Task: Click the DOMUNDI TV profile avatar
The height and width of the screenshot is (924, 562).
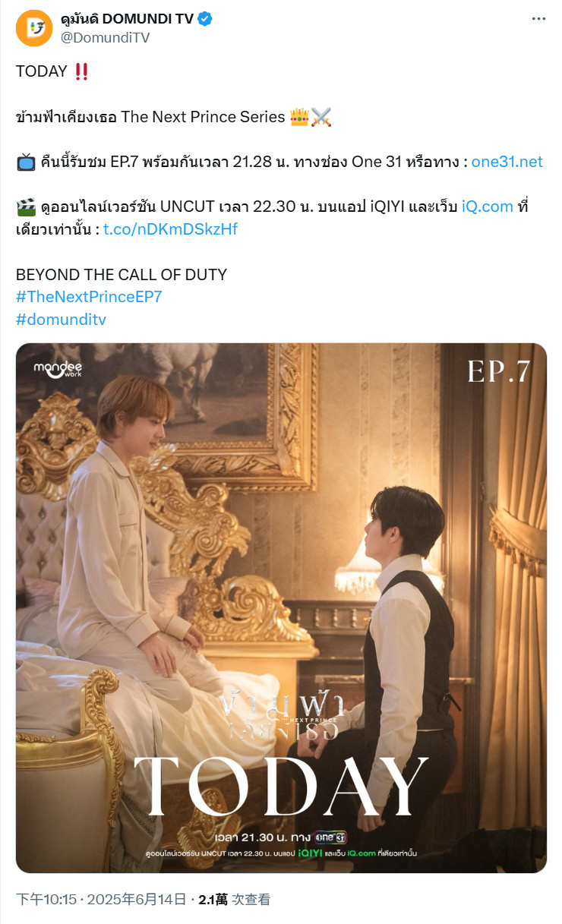Action: click(x=34, y=28)
